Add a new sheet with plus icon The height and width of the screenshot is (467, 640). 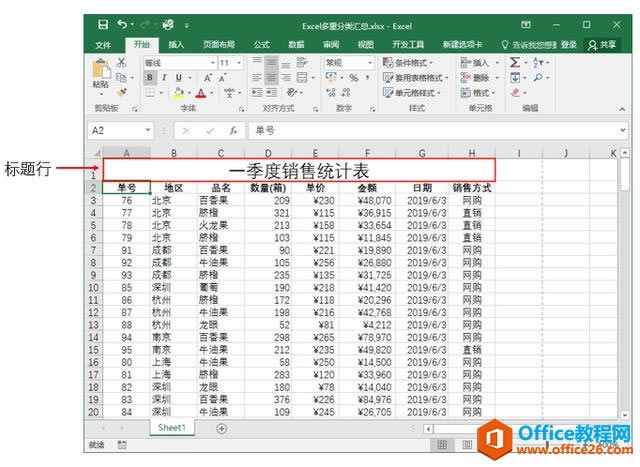pyautogui.click(x=222, y=428)
